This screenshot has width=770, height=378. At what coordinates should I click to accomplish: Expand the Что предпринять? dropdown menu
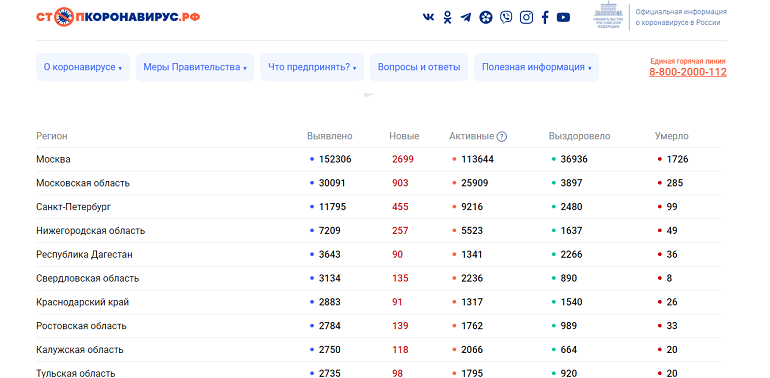312,67
